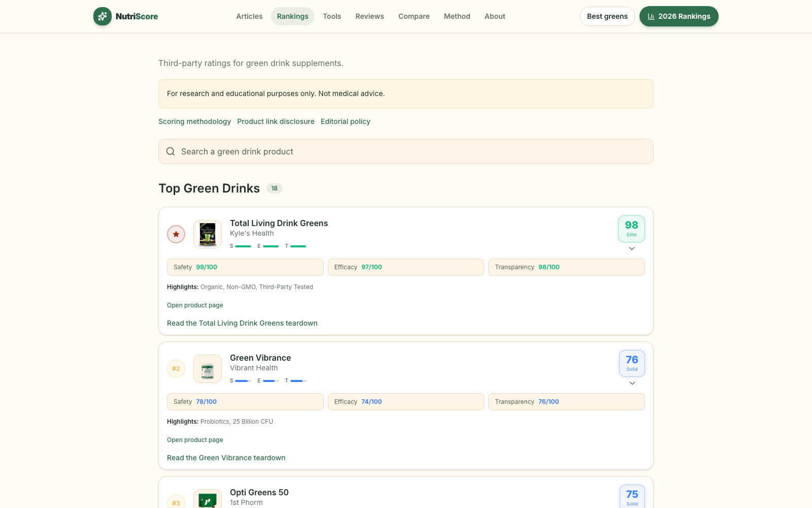
Task: Click the 75 Solid score badge
Action: pos(632,497)
